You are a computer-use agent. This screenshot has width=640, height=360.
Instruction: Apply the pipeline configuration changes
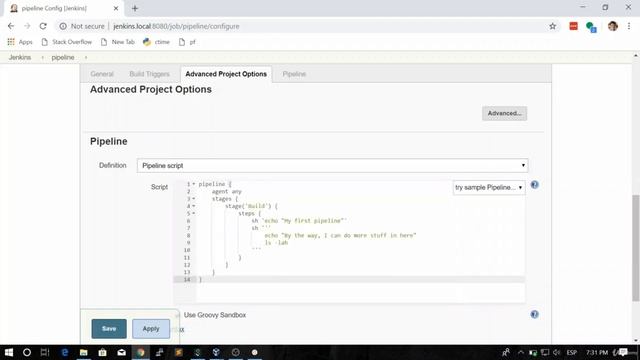[151, 329]
